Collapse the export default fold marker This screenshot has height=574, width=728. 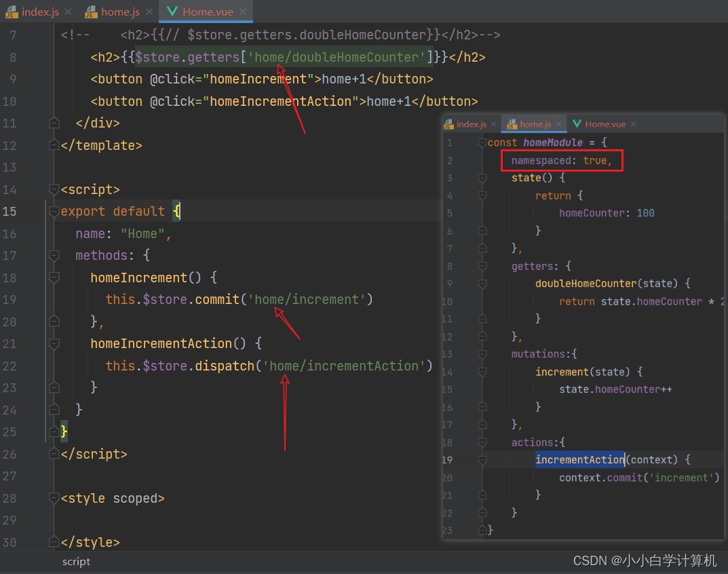point(54,211)
